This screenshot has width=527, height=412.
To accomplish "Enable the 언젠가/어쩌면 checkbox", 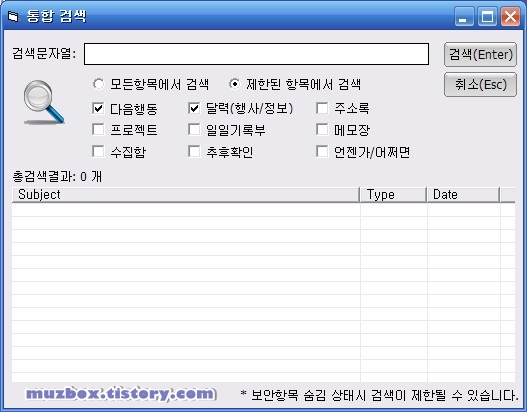I will click(322, 152).
